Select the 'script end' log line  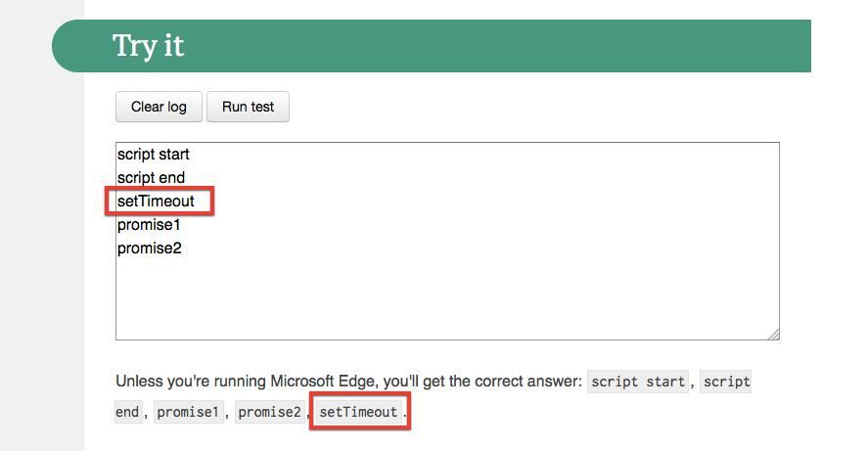coord(151,178)
